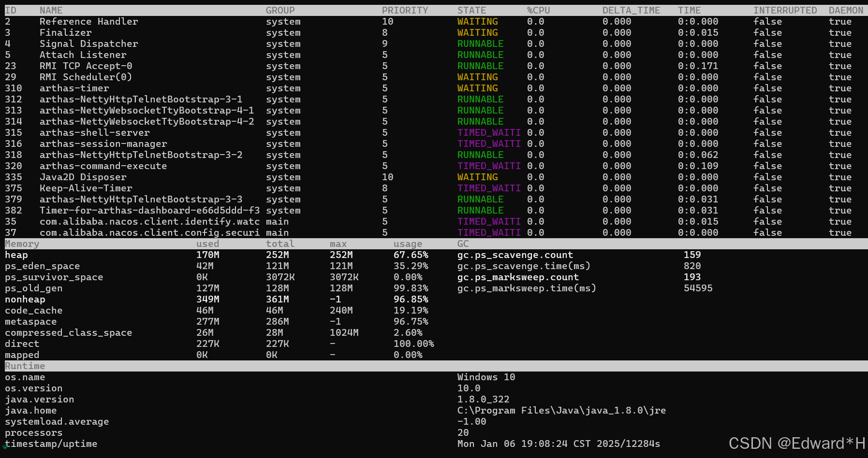Click the java.home path value

pos(561,410)
